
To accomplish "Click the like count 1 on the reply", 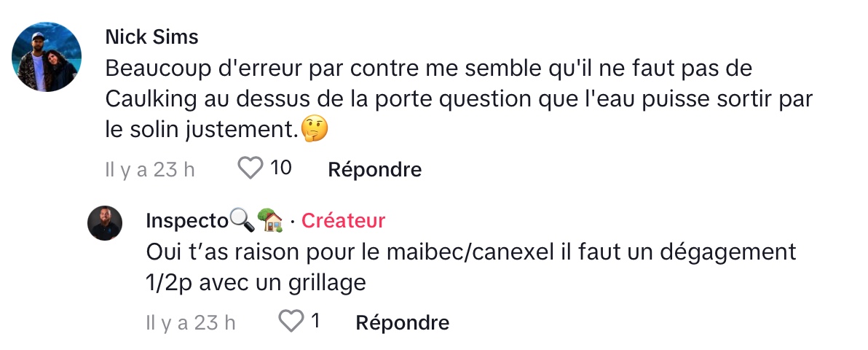I will (315, 322).
